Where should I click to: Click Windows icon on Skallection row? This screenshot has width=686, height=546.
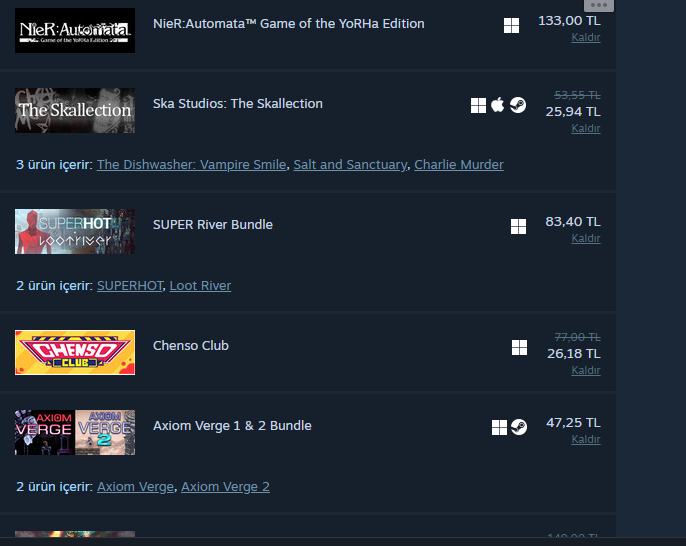(x=478, y=105)
